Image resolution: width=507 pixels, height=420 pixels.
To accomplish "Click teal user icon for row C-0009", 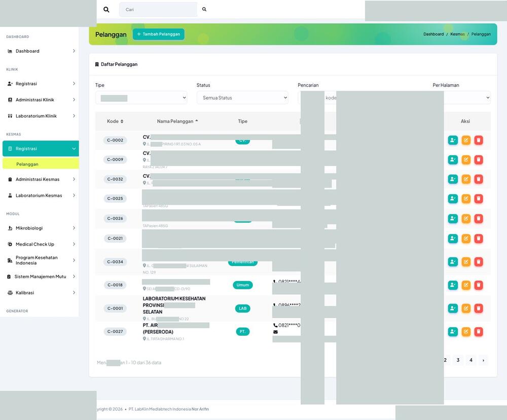I will (x=453, y=160).
